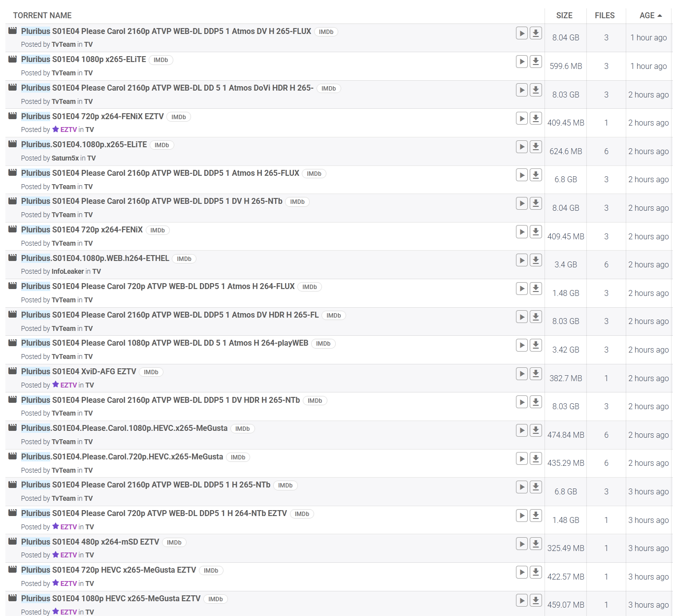Download the 8.04 GB DV H 265-NTb torrent
Viewport: 673px width, 616px height.
(x=536, y=203)
